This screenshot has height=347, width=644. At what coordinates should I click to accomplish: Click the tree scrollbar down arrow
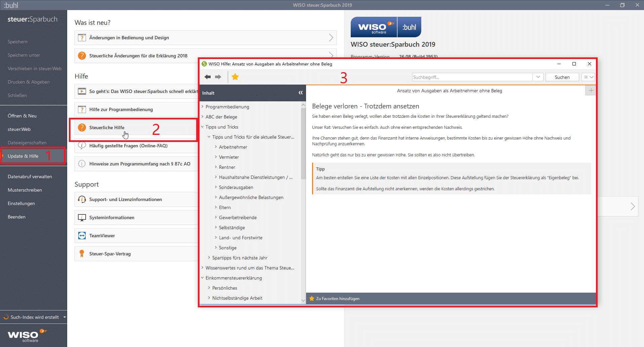pyautogui.click(x=303, y=301)
